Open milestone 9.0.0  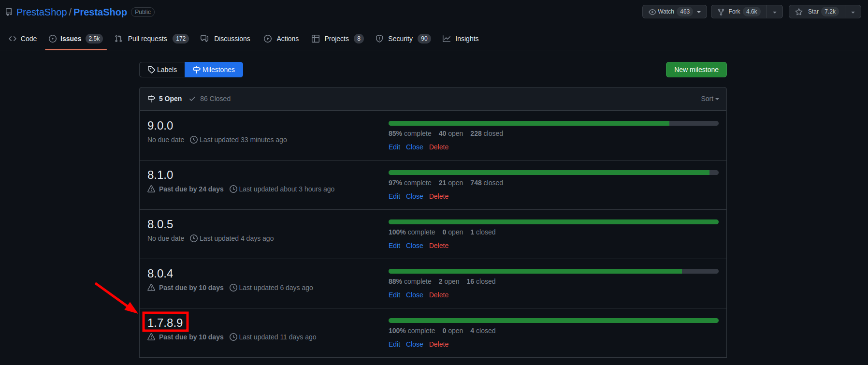tap(160, 126)
